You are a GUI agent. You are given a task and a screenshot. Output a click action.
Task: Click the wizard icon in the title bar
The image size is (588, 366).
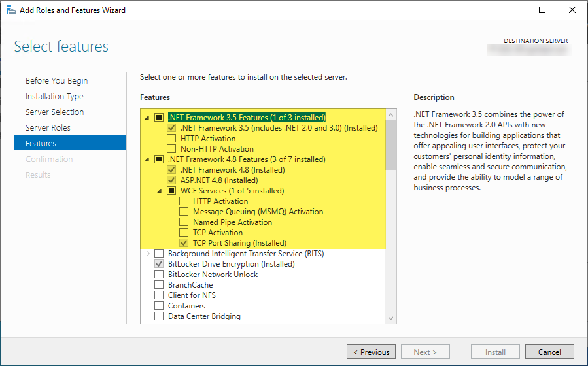click(x=11, y=10)
